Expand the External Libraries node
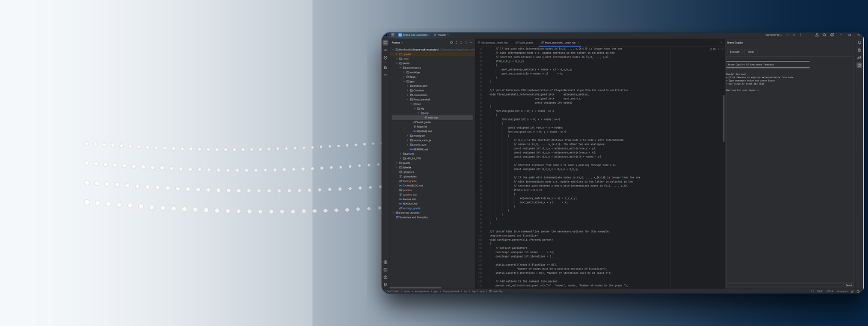The height and width of the screenshot is (326, 868). [393, 213]
